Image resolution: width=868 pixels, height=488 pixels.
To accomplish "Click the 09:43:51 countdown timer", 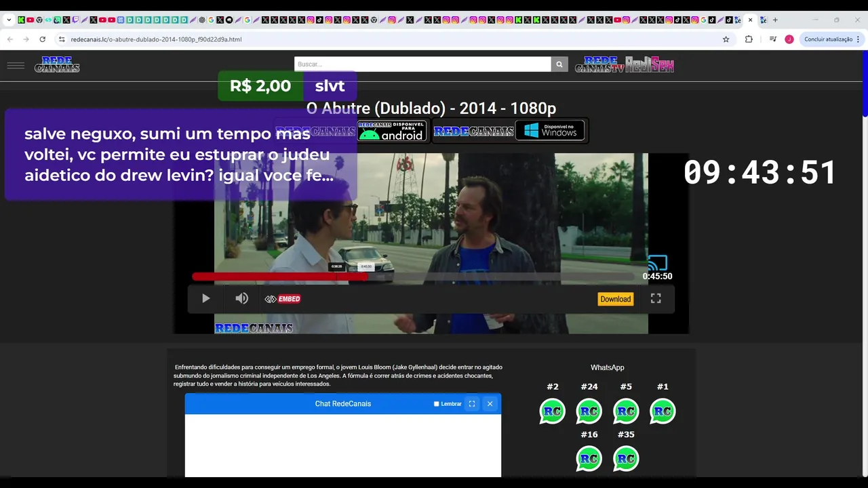I will 760,172.
